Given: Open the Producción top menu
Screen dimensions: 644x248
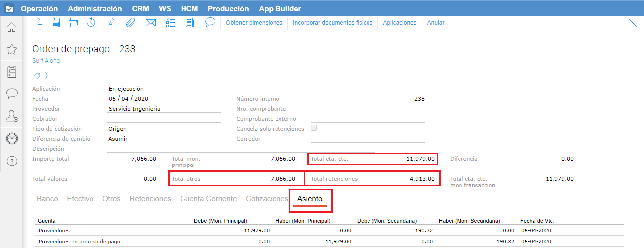Looking at the screenshot, I should [228, 9].
